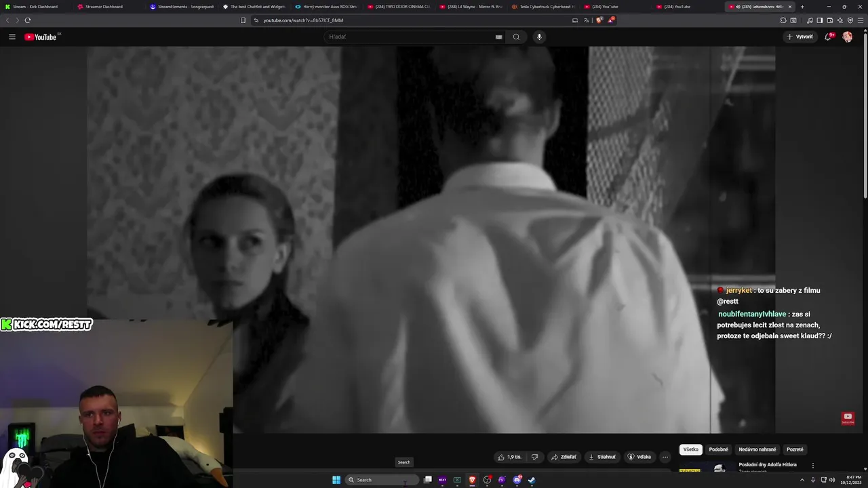Switch to Tesla Cybertruck Cyberbeast tab
868x488 pixels.
coord(544,7)
